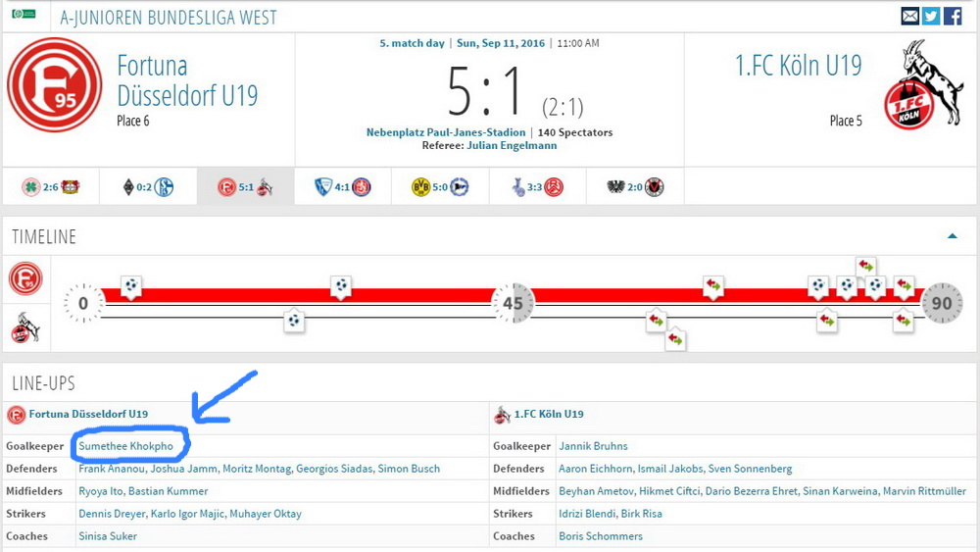Image resolution: width=980 pixels, height=552 pixels.
Task: Open midfielder Sinan Karweina's profile
Action: 840,491
